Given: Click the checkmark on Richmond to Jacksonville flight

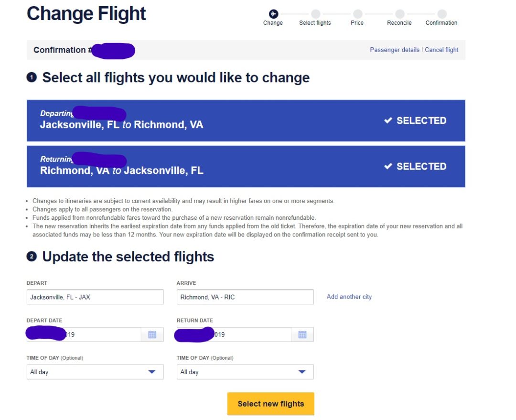Looking at the screenshot, I should click(388, 166).
